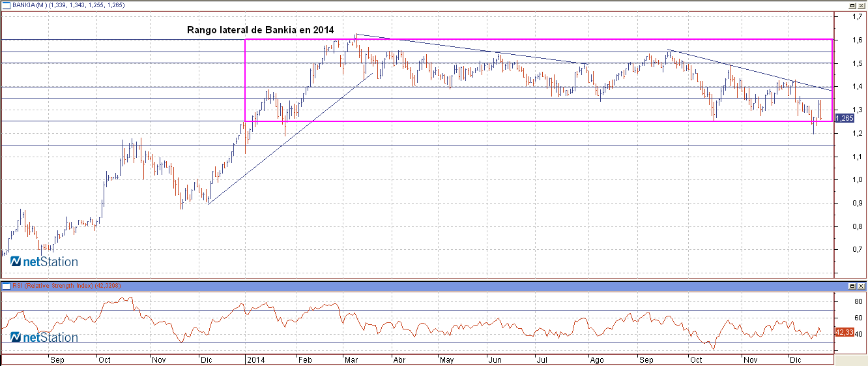Click the RSI panel title icon

6,286
